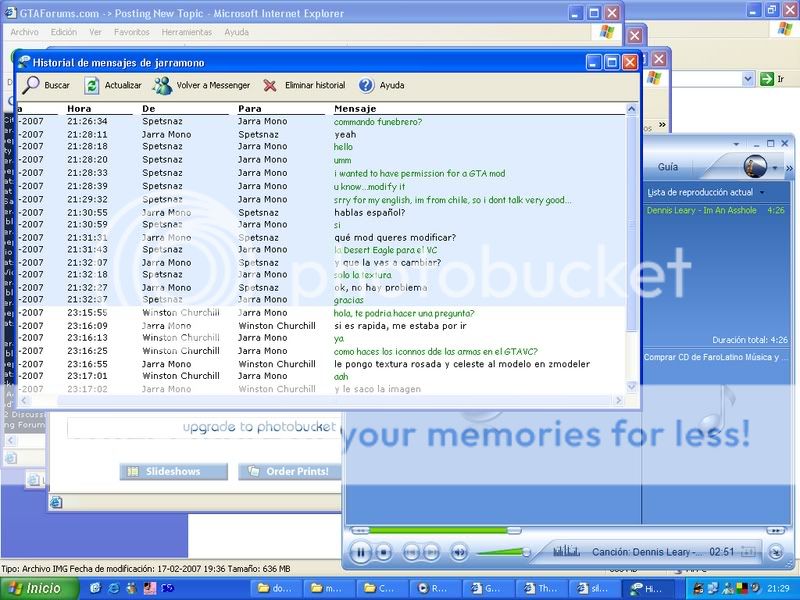Screen dimensions: 800x600
Task: Mute the Media Player sound
Action: click(x=458, y=551)
